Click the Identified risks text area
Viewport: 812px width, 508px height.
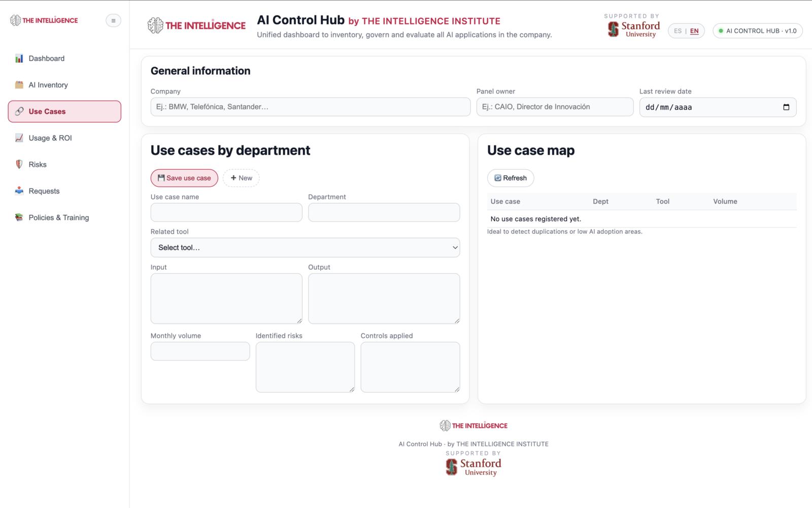click(305, 367)
